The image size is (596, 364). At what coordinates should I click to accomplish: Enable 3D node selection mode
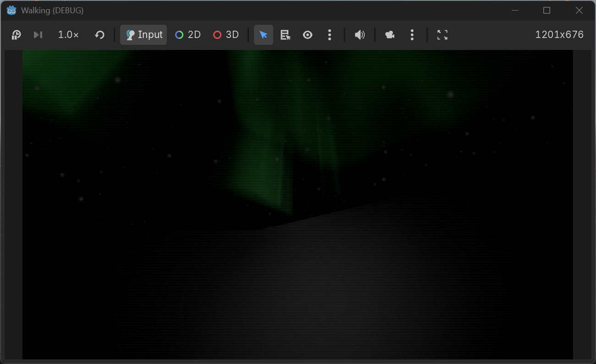(x=226, y=35)
